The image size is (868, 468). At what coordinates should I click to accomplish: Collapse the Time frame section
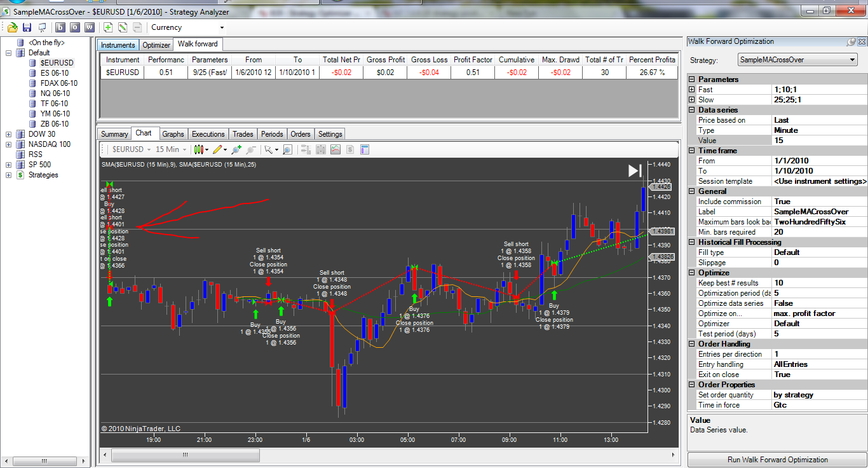[x=692, y=151]
